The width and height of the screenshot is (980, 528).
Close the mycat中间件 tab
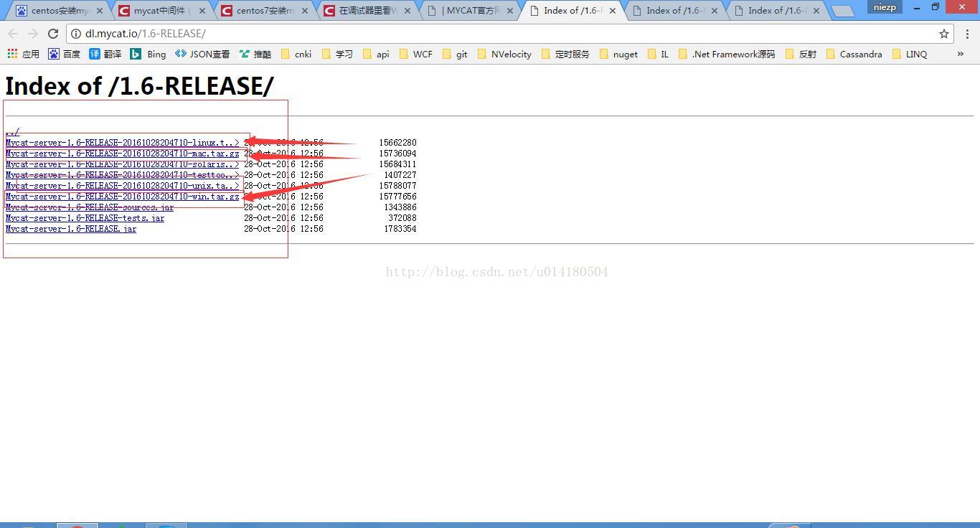tap(202, 11)
